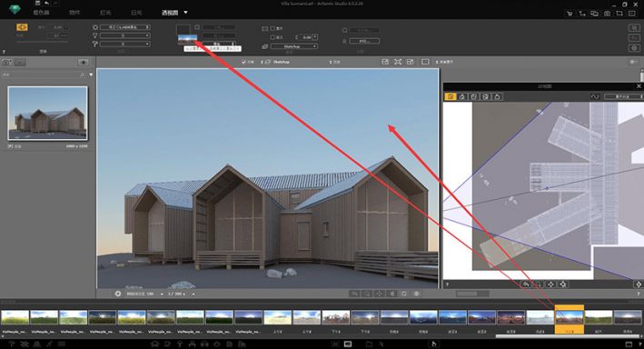Expand the heliodon sun dropdown

(x=124, y=27)
